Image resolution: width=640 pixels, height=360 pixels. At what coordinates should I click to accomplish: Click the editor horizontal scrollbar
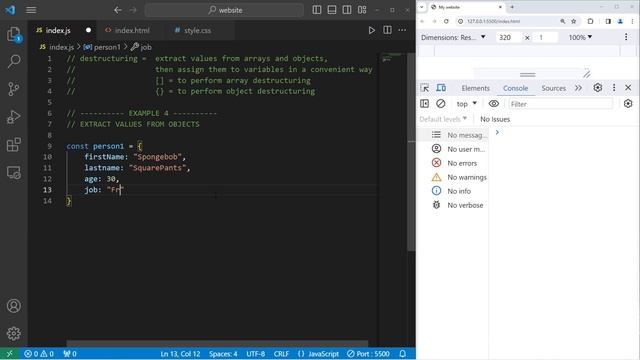click(x=217, y=344)
